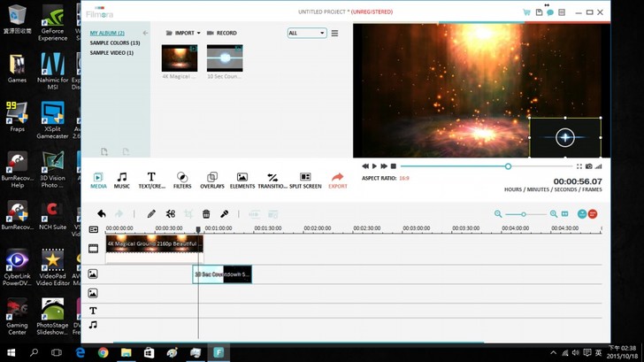The height and width of the screenshot is (362, 644).
Task: Click the shopping cart icon
Action: point(526,12)
